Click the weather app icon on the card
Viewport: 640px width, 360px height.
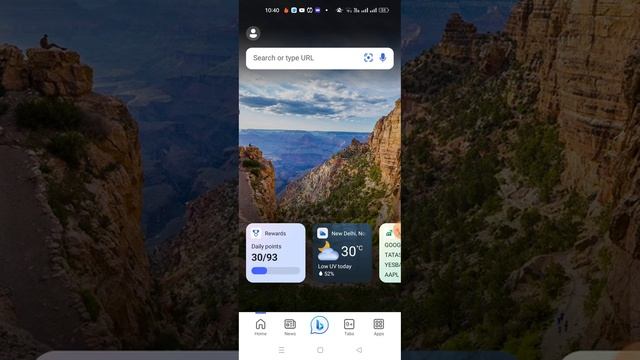[322, 233]
